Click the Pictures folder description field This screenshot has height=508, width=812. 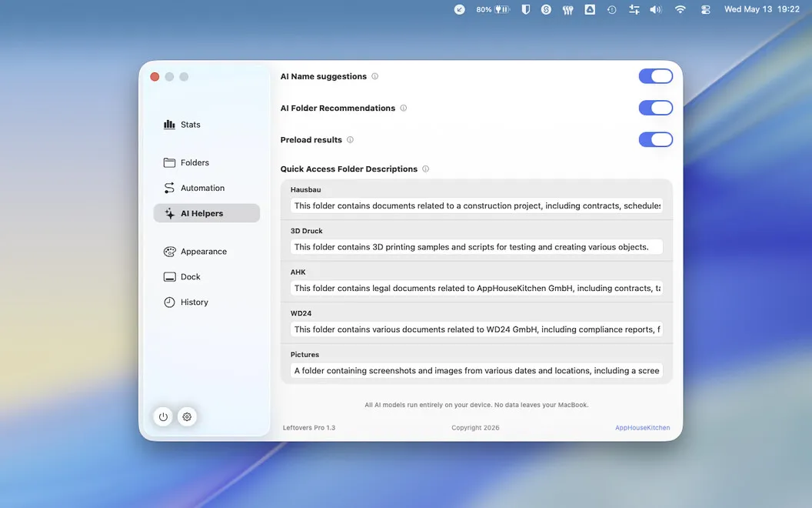(x=477, y=371)
